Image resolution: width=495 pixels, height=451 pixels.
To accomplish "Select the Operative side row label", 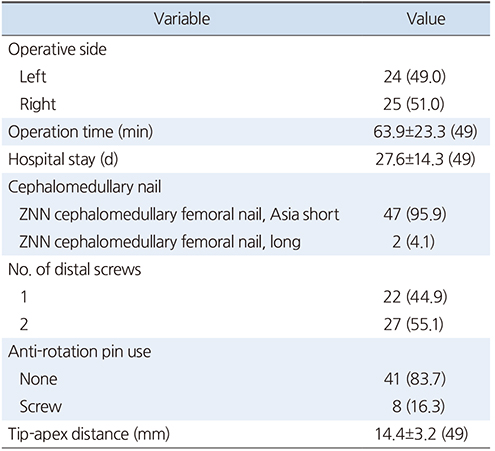I will coord(57,50).
